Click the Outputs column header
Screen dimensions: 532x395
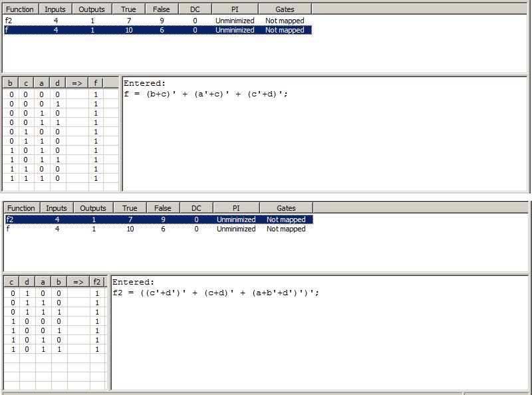pos(92,9)
